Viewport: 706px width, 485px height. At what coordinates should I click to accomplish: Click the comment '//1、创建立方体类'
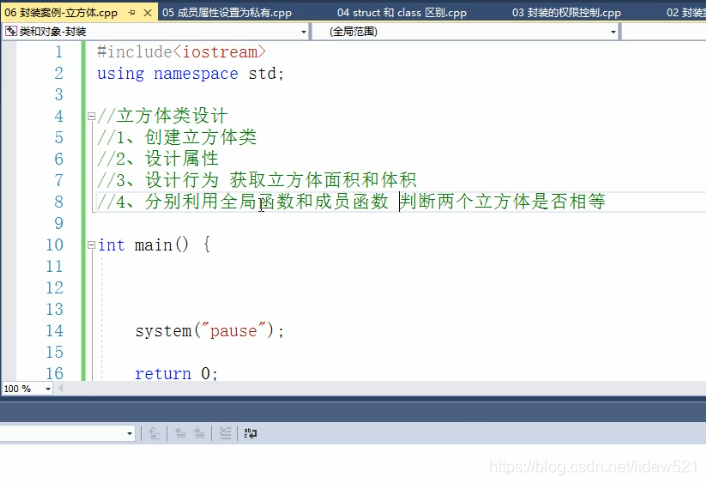(x=177, y=137)
